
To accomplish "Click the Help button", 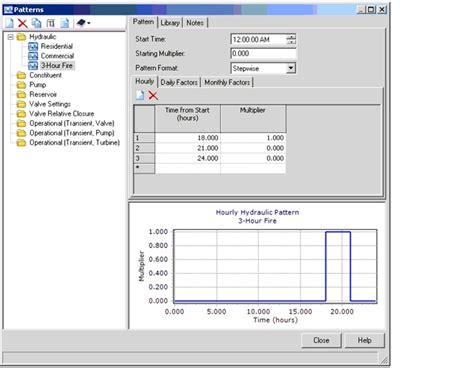I will tap(365, 340).
